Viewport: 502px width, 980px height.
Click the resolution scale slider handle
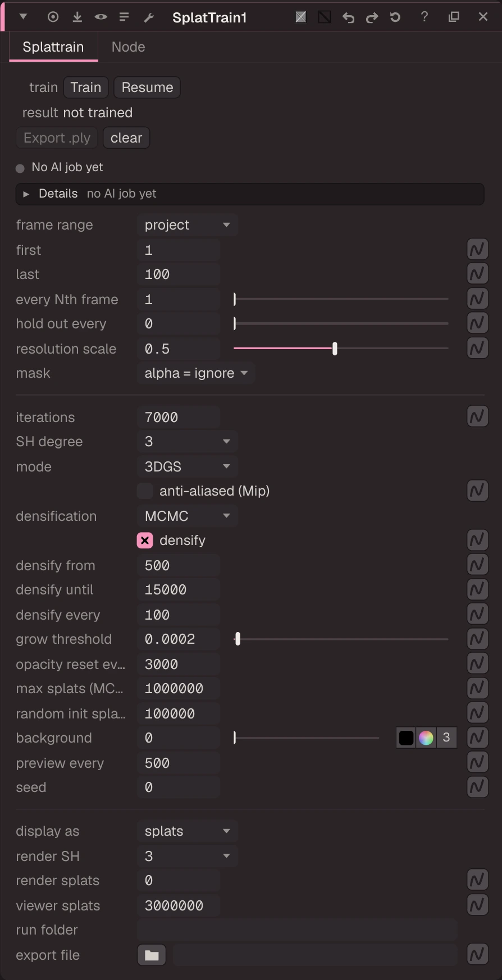pyautogui.click(x=335, y=349)
